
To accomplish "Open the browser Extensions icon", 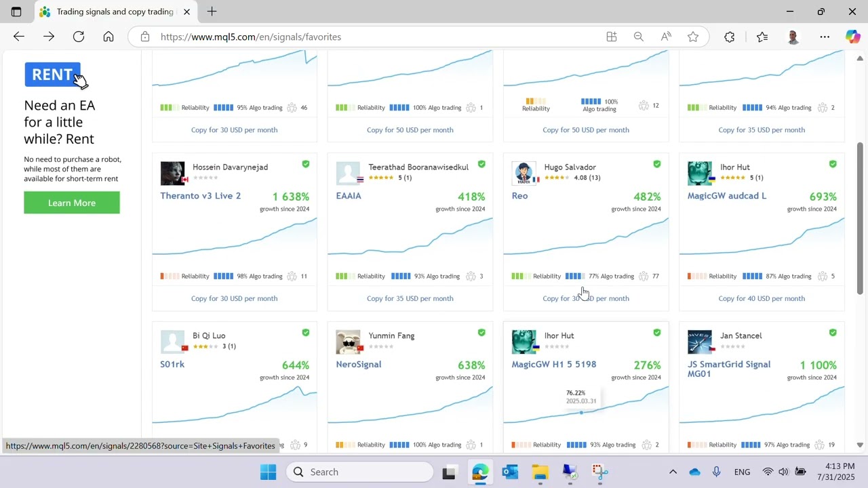I will [730, 37].
